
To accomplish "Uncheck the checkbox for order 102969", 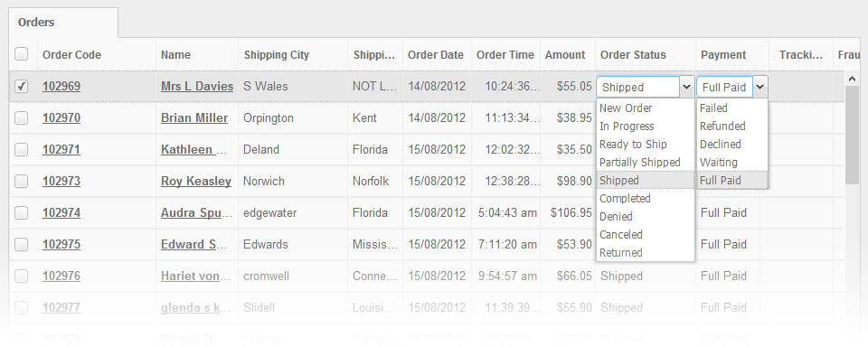I will (x=21, y=87).
